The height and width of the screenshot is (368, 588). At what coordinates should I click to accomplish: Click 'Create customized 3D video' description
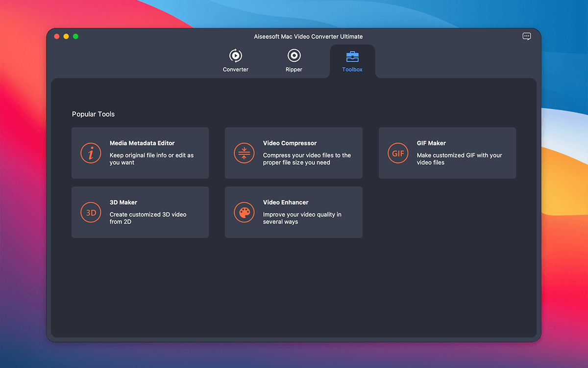pos(148,218)
